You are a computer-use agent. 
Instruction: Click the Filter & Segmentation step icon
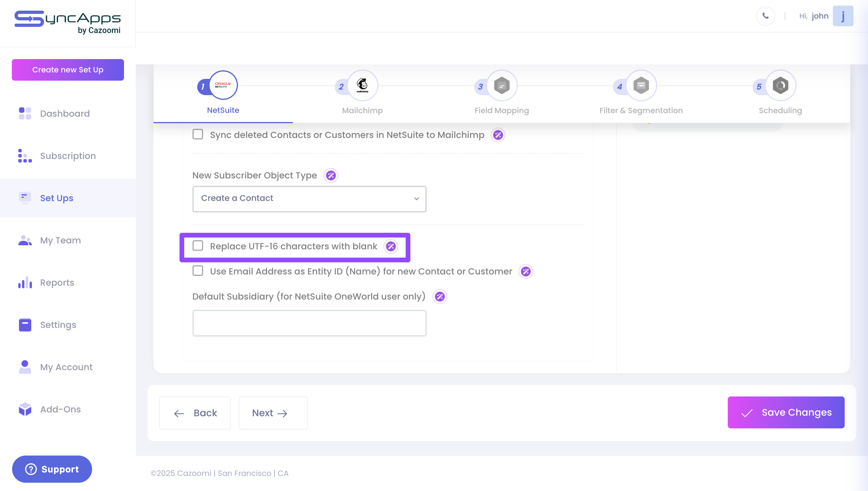pos(641,86)
